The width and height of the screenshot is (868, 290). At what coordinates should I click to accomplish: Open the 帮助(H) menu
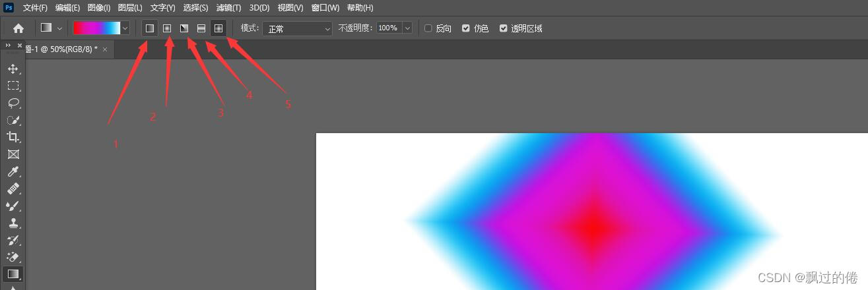pyautogui.click(x=360, y=8)
